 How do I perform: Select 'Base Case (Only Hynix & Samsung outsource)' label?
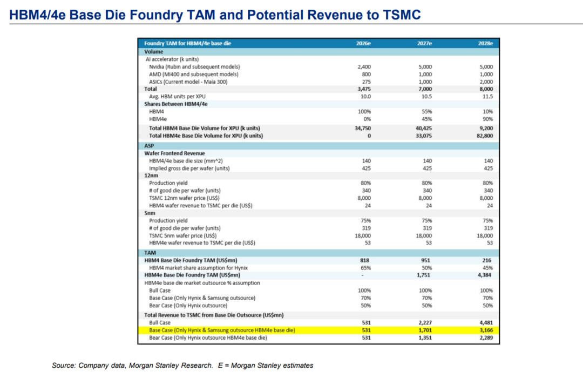(202, 298)
